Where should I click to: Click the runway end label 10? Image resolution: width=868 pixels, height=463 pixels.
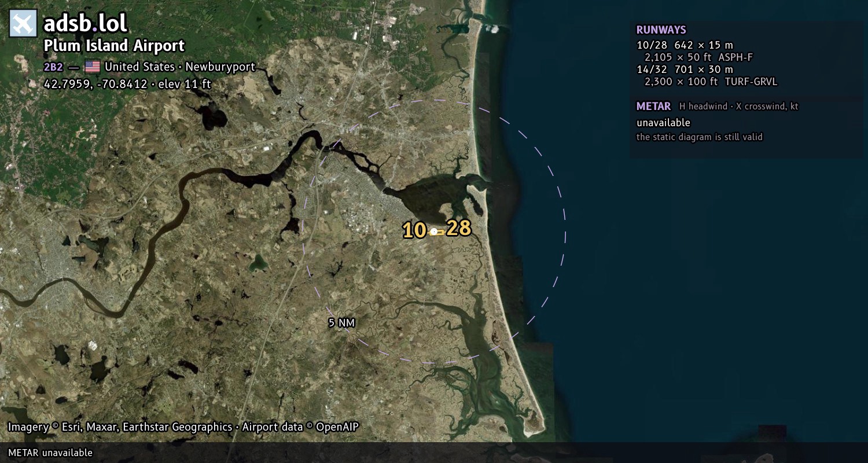pyautogui.click(x=415, y=230)
